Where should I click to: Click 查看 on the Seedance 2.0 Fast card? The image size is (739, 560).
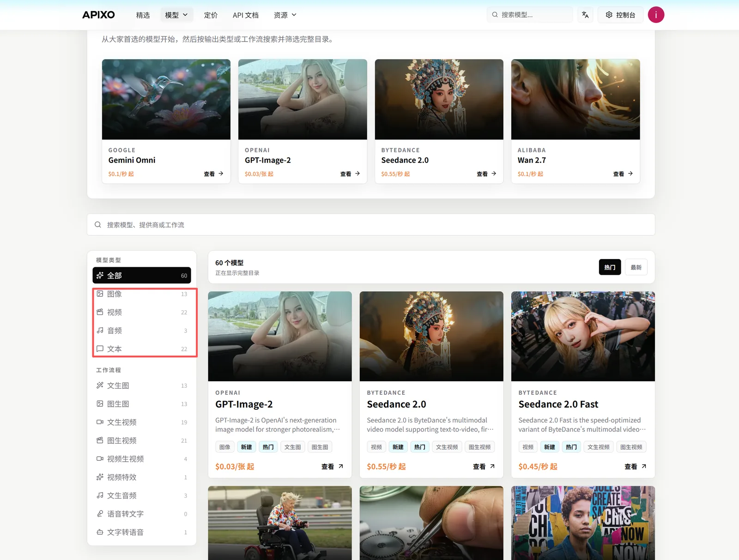(635, 467)
